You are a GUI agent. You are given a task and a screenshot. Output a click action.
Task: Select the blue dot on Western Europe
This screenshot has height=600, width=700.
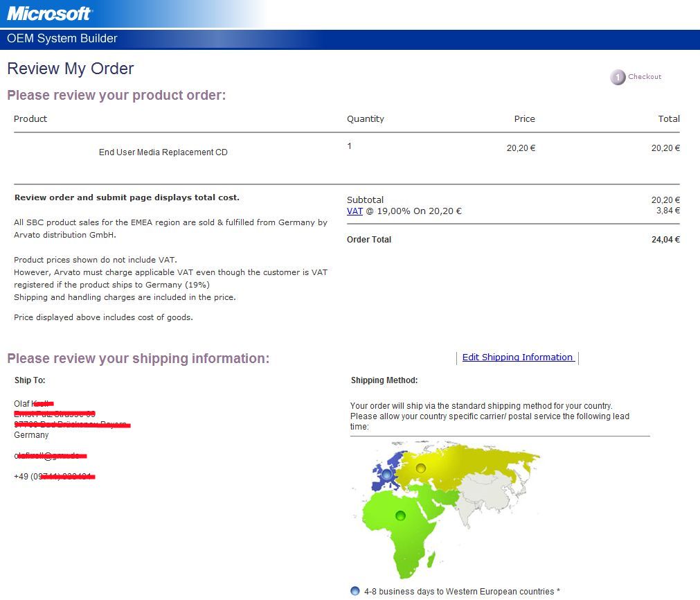pyautogui.click(x=386, y=475)
